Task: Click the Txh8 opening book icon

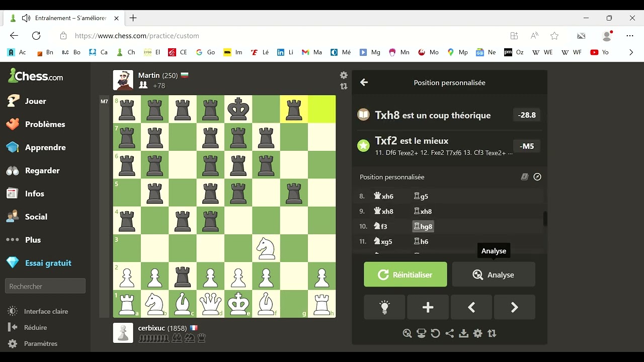Action: point(363,115)
